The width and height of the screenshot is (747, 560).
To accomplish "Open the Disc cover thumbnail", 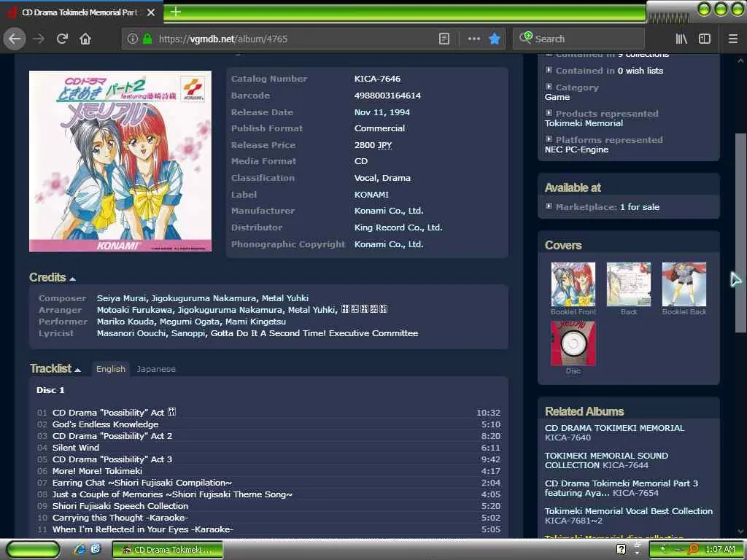I will click(x=573, y=343).
